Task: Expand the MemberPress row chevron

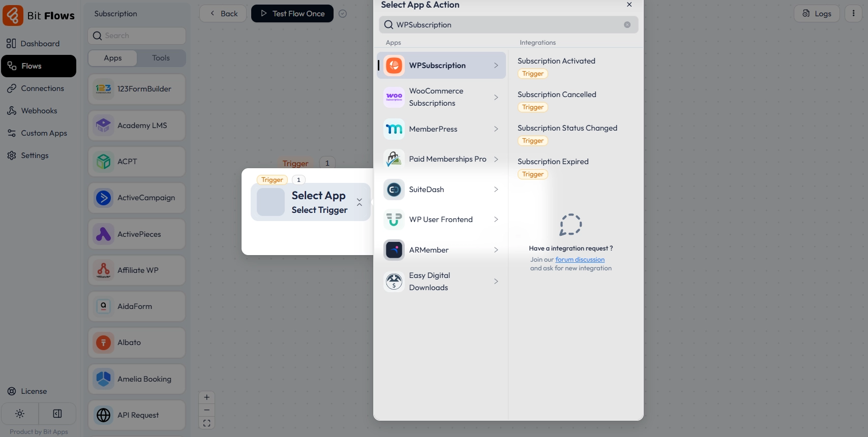Action: (x=496, y=129)
